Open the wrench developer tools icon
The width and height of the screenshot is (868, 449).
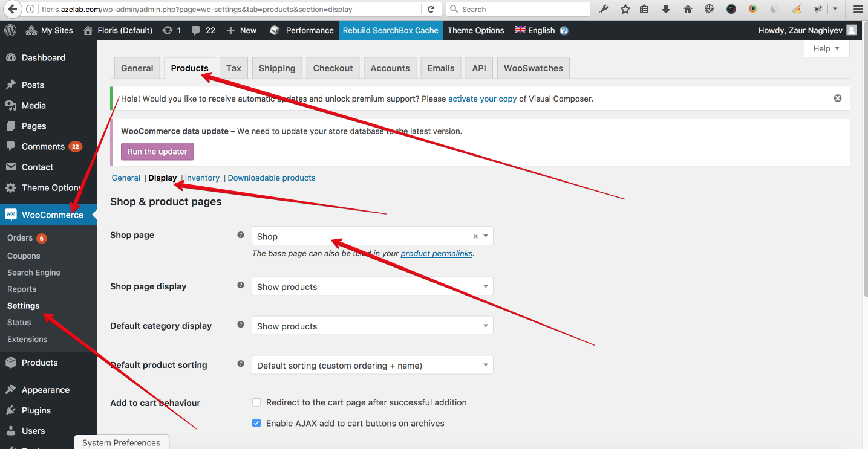coord(604,9)
